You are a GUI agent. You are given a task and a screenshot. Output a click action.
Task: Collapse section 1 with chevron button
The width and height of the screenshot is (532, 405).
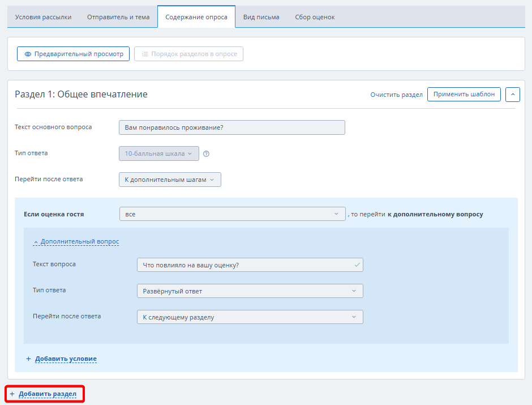(512, 95)
